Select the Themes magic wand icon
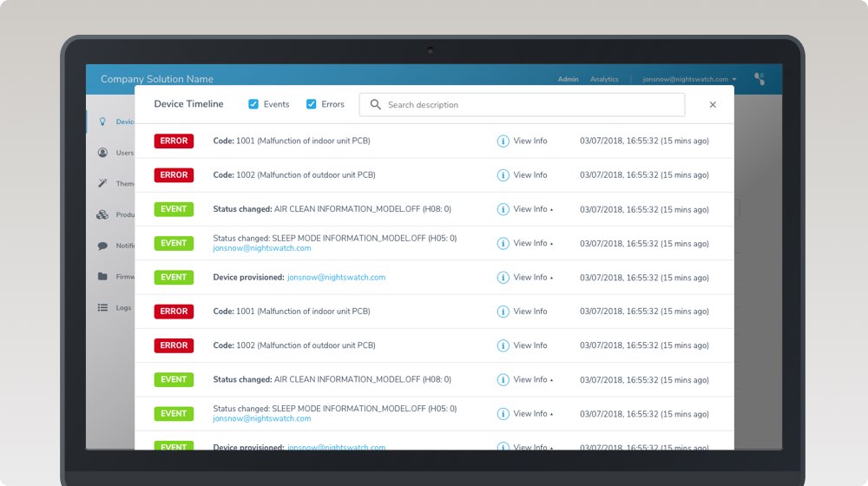Screen dimensions: 868x486 [x=102, y=183]
